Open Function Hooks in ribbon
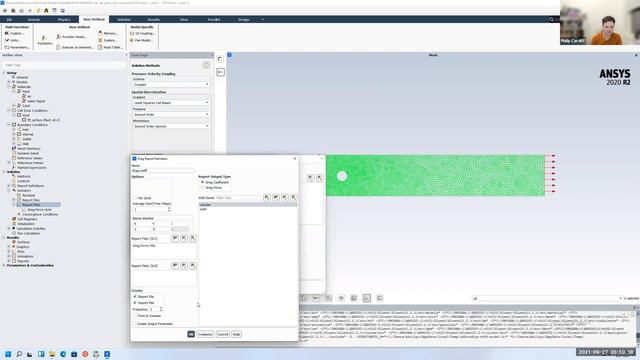This screenshot has height=360, width=640. (72, 37)
